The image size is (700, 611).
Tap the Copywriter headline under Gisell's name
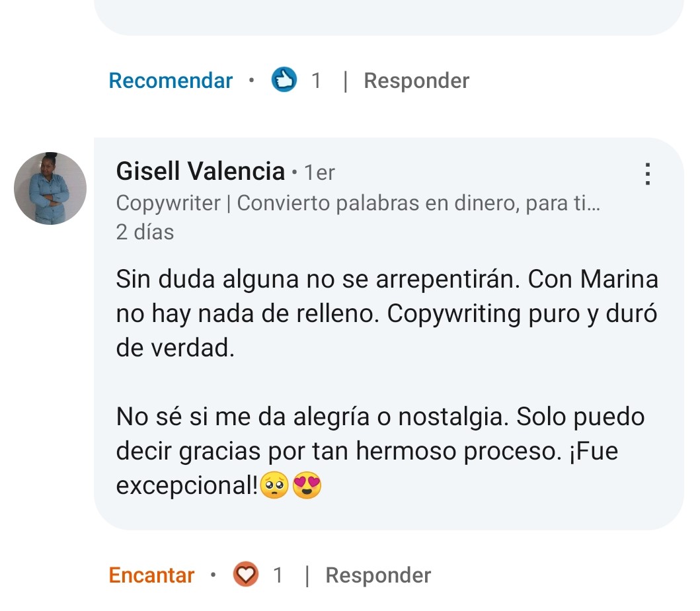pos(358,204)
